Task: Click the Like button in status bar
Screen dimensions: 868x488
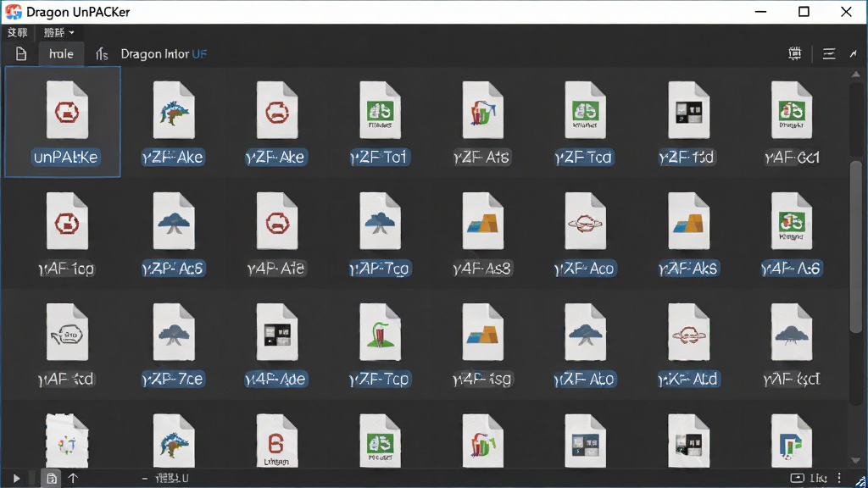Action: 809,478
